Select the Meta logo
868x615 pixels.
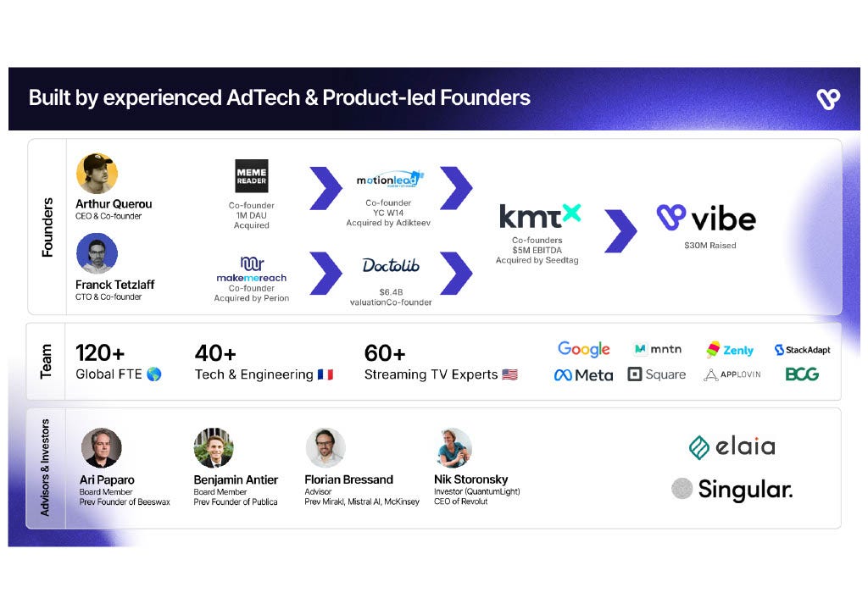[x=583, y=375]
